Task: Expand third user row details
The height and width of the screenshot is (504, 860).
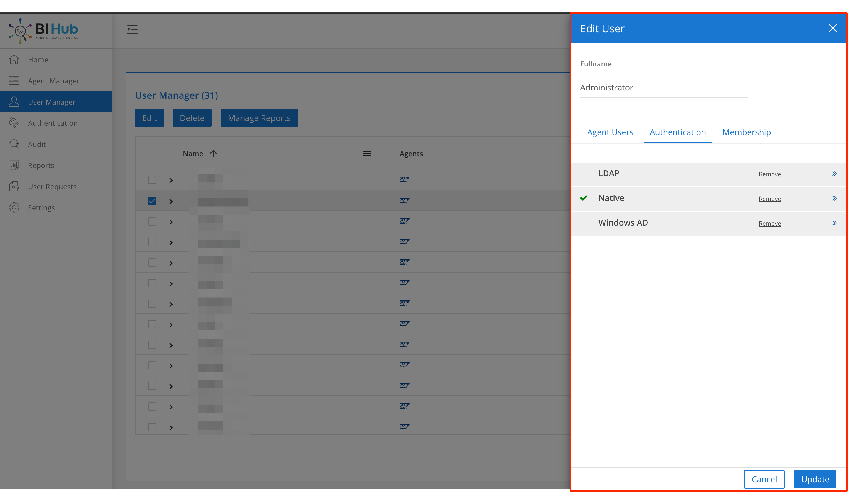Action: [171, 221]
